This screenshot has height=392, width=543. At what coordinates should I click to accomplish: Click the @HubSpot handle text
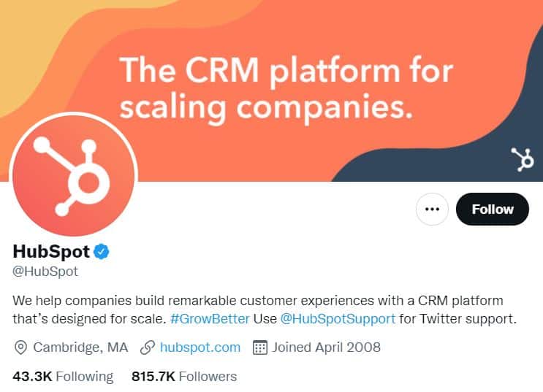45,272
